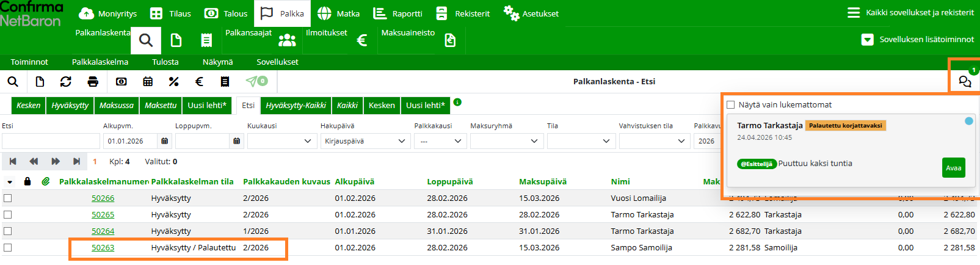Click the paperclip attachment column icon

coord(45,181)
